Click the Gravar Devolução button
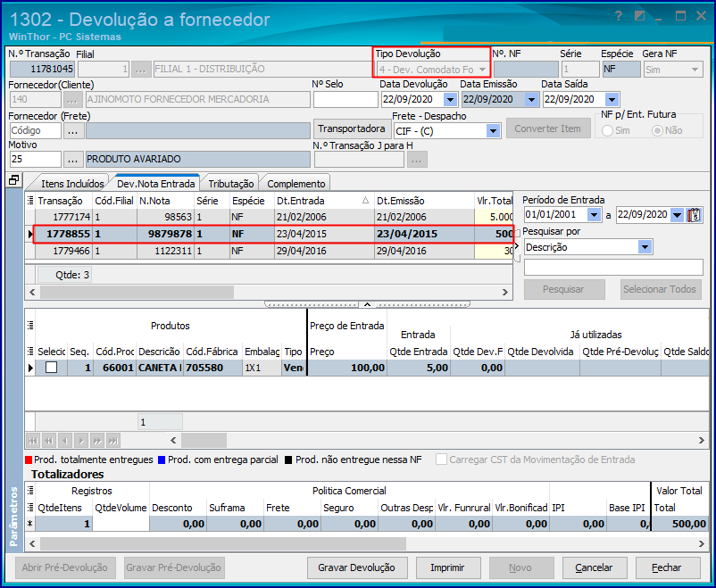Screen dimensions: 716x588 click(x=356, y=567)
